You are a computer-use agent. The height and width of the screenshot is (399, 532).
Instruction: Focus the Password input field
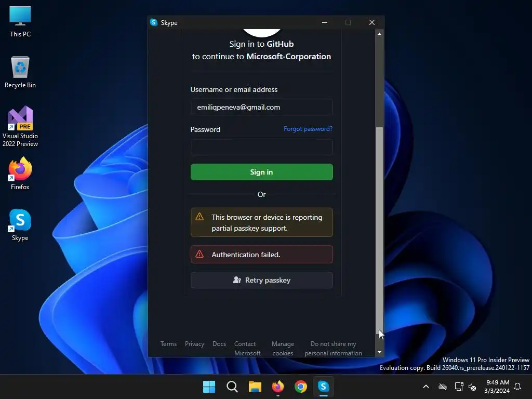tap(262, 147)
